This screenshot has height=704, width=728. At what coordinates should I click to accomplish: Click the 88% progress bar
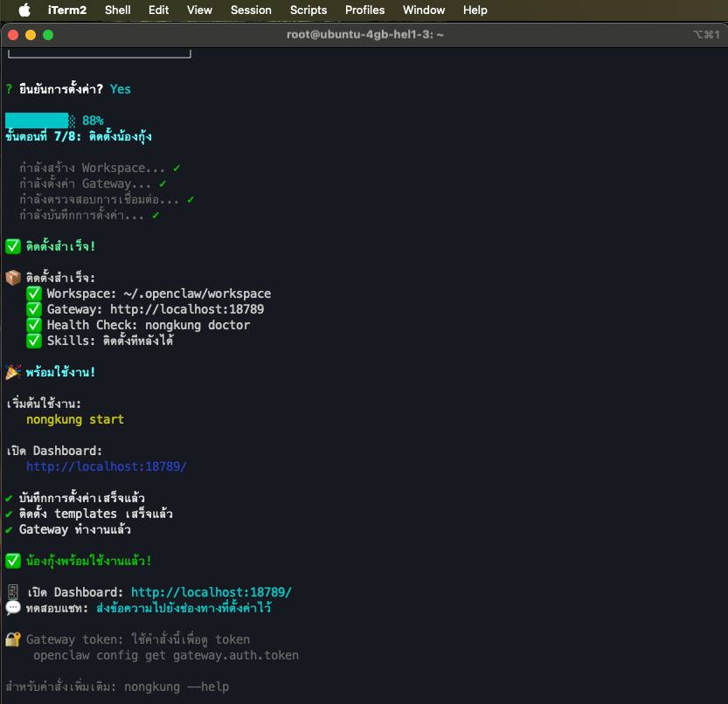[x=40, y=121]
